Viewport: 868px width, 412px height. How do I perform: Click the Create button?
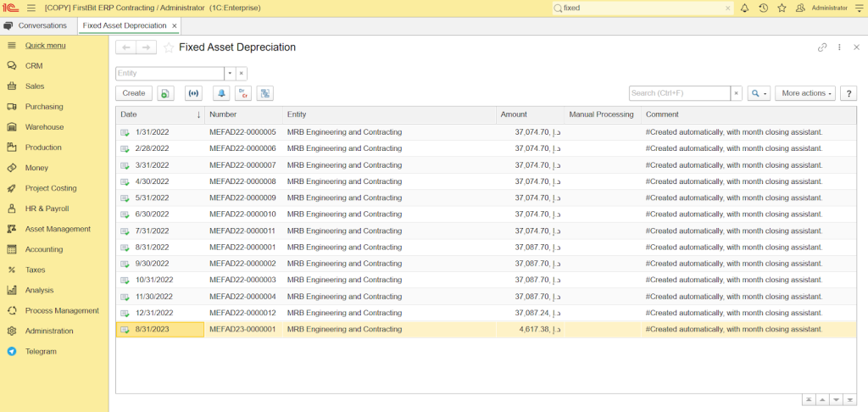[134, 93]
